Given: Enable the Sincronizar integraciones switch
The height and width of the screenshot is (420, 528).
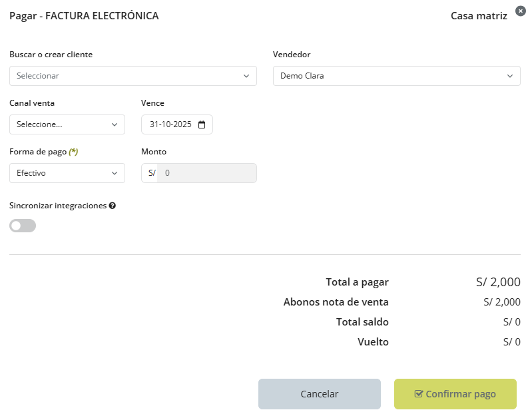Looking at the screenshot, I should pos(23,226).
